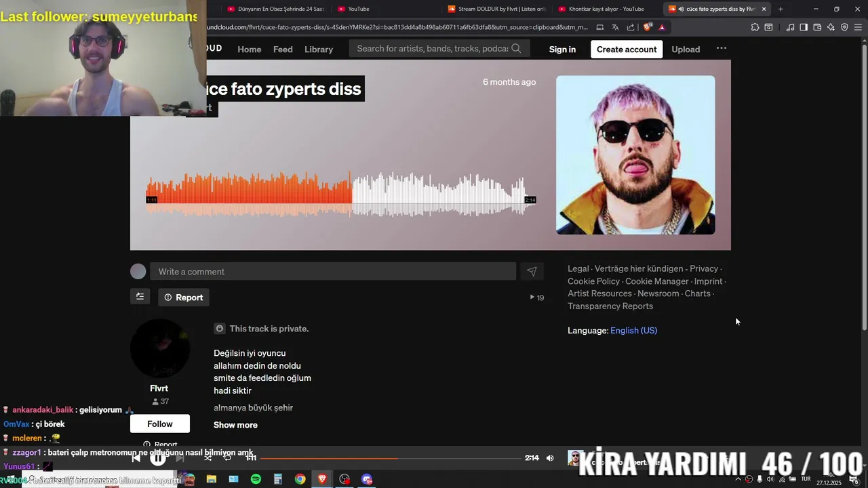Click the Upload link in header
868x488 pixels.
[x=686, y=49]
